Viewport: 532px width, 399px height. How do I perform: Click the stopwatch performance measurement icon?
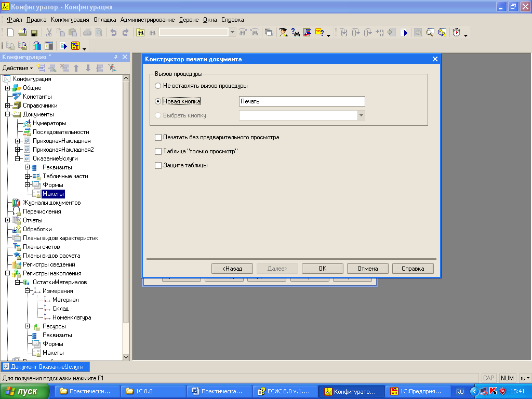pos(456,32)
